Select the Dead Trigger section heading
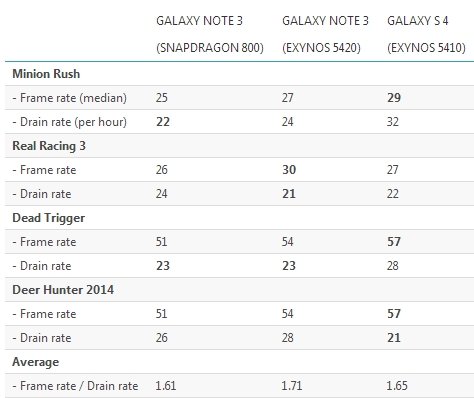474x398 pixels. tap(48, 218)
